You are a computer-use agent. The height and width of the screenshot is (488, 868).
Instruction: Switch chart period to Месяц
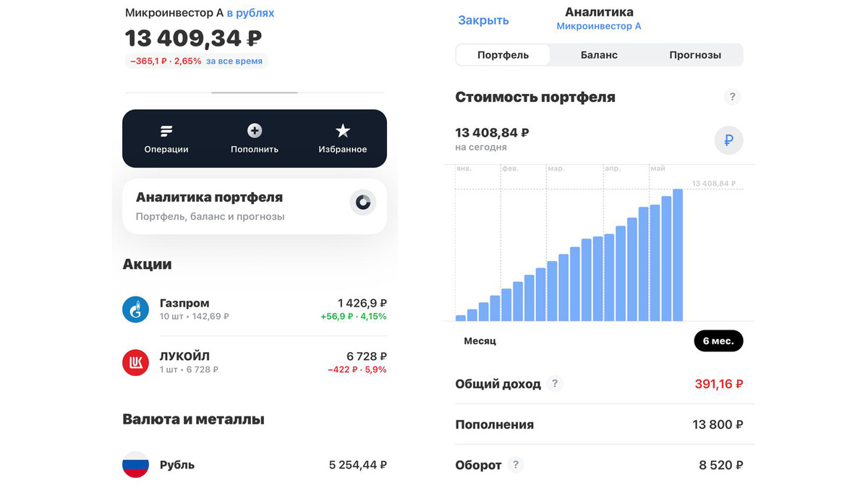click(x=480, y=341)
